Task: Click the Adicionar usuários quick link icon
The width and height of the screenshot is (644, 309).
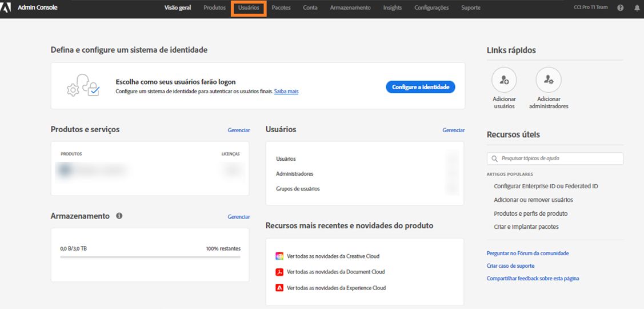Action: [504, 80]
